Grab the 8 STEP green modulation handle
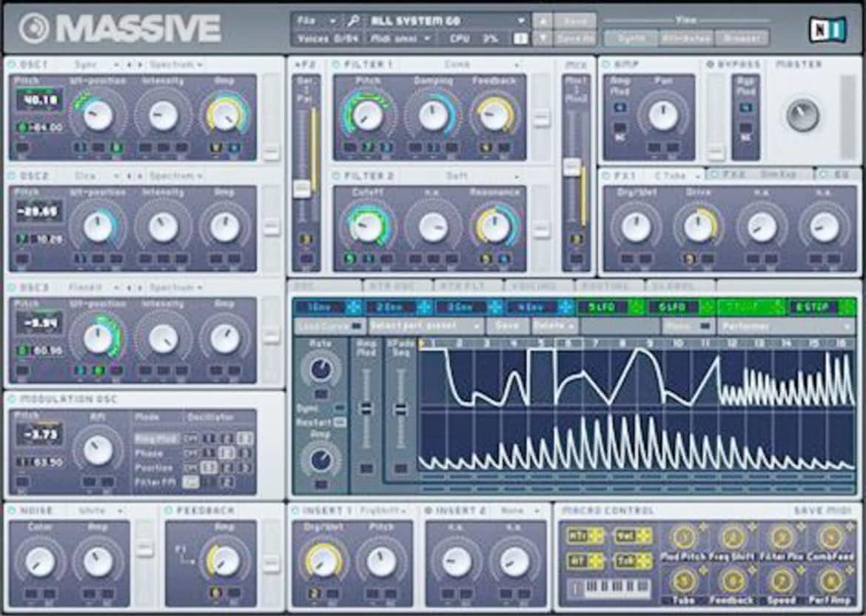 click(847, 307)
